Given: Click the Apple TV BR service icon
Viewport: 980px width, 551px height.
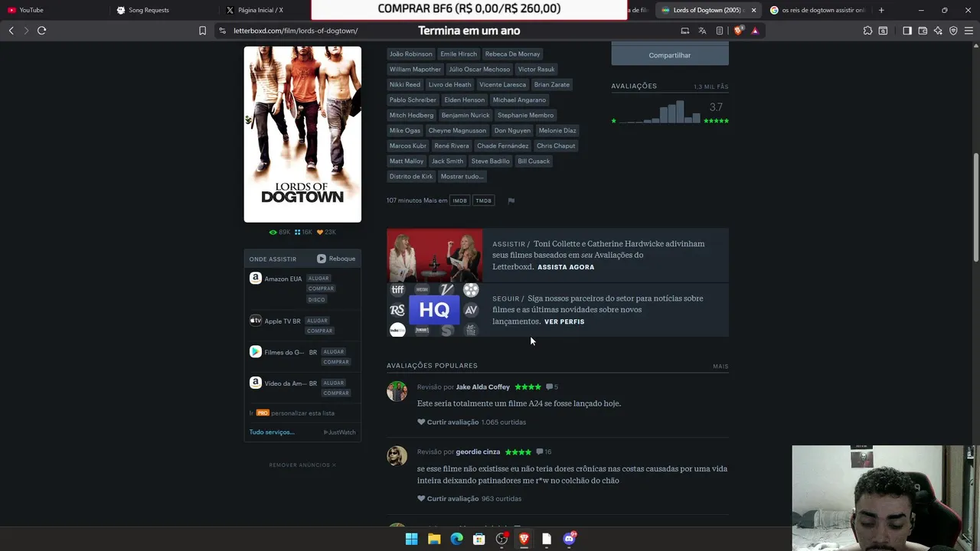Looking at the screenshot, I should [x=256, y=321].
